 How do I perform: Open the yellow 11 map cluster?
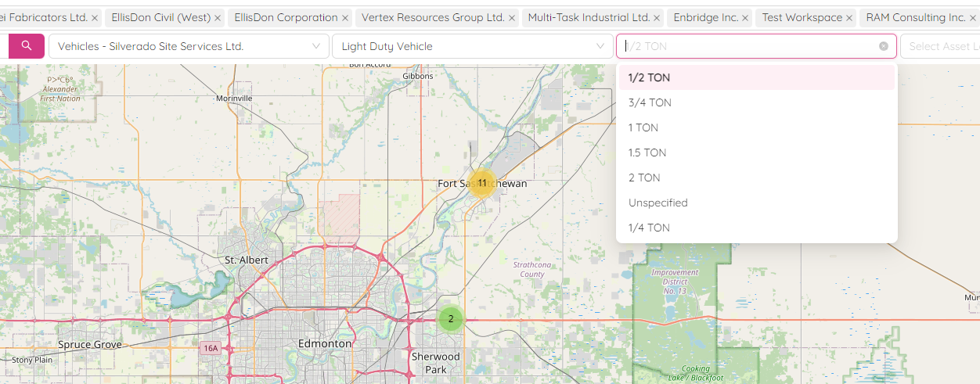pos(482,183)
